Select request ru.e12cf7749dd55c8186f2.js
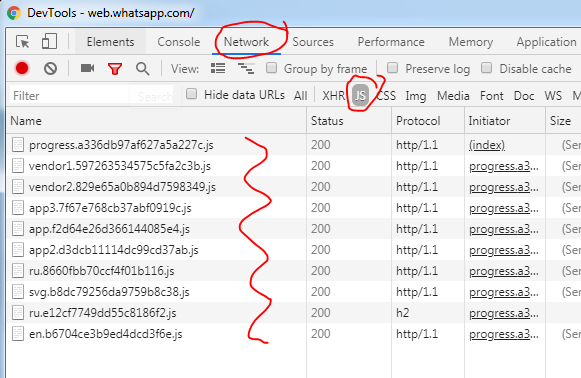The height and width of the screenshot is (378, 581). tap(103, 313)
